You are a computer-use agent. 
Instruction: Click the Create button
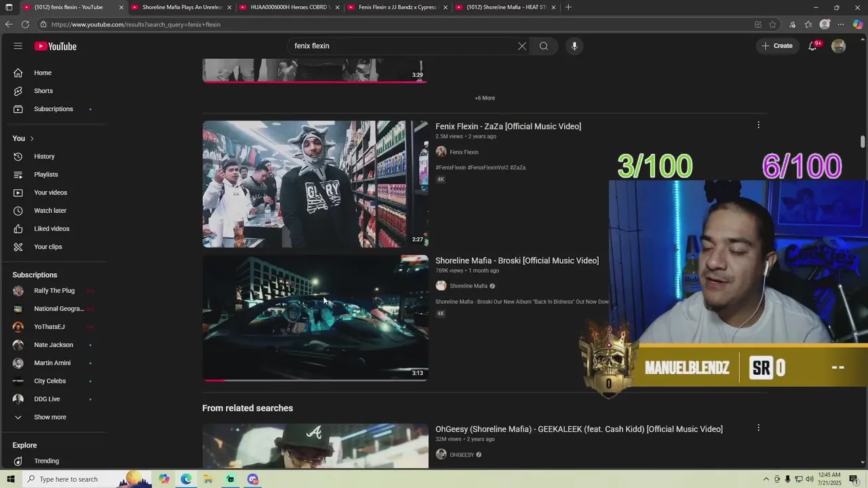777,46
